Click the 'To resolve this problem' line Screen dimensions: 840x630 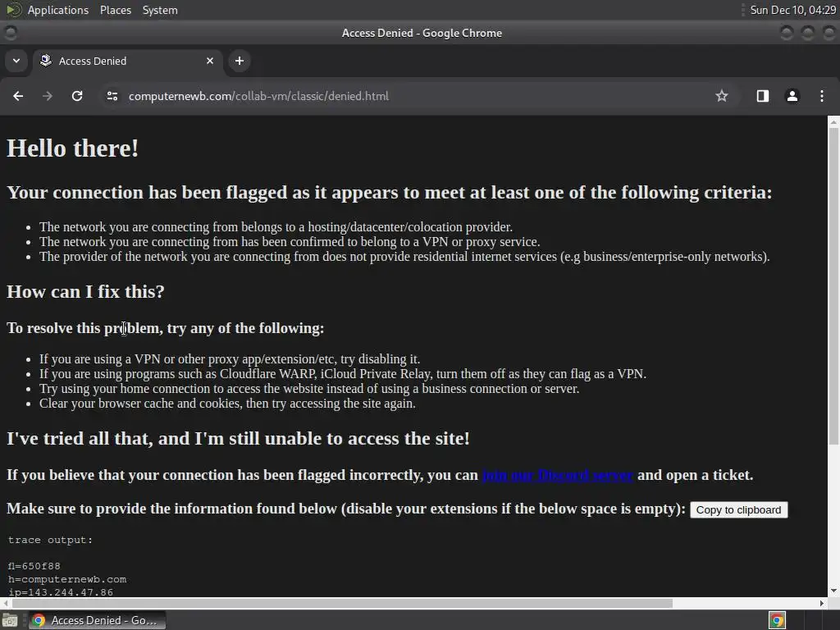[x=165, y=328]
